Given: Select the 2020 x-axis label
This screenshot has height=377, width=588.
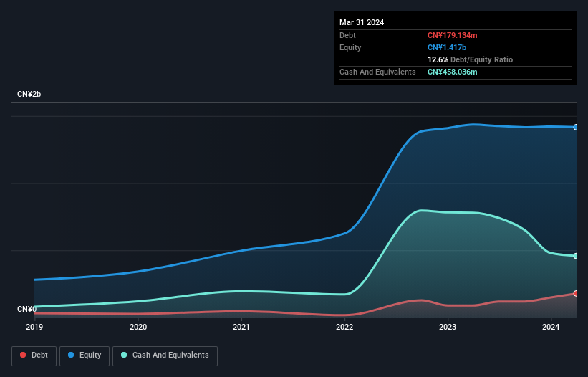Looking at the screenshot, I should [138, 327].
